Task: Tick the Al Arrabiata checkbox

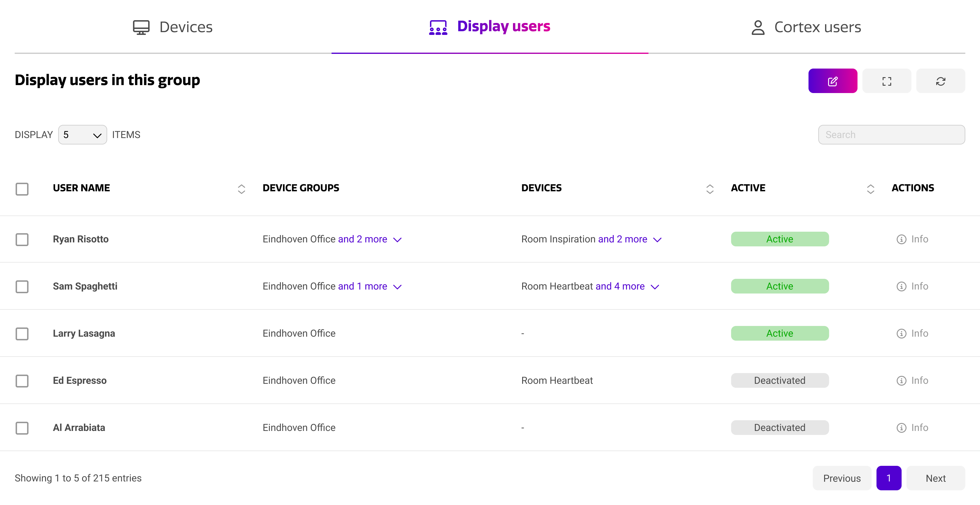Action: tap(22, 428)
